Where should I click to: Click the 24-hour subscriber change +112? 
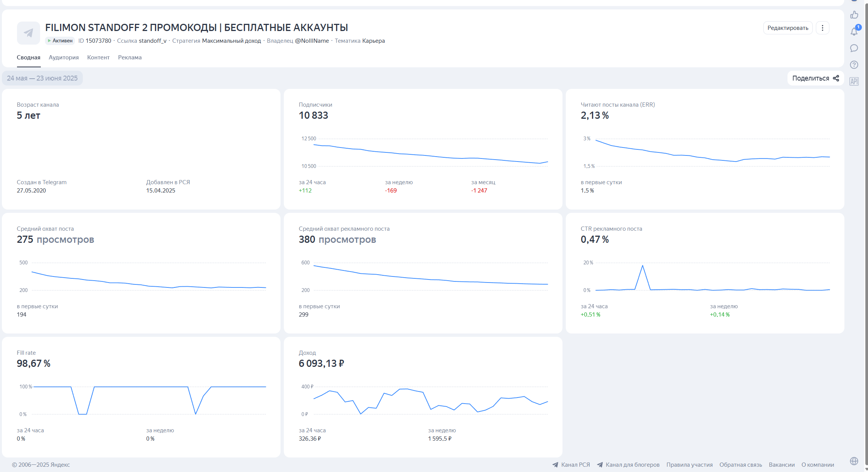point(305,191)
